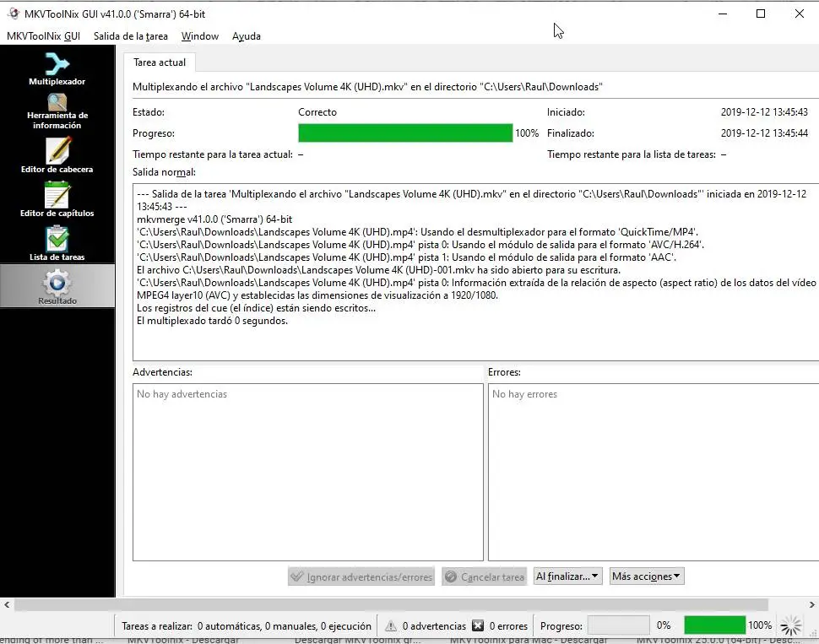
Task: Click the grey 0% status progress bar
Action: pos(618,625)
